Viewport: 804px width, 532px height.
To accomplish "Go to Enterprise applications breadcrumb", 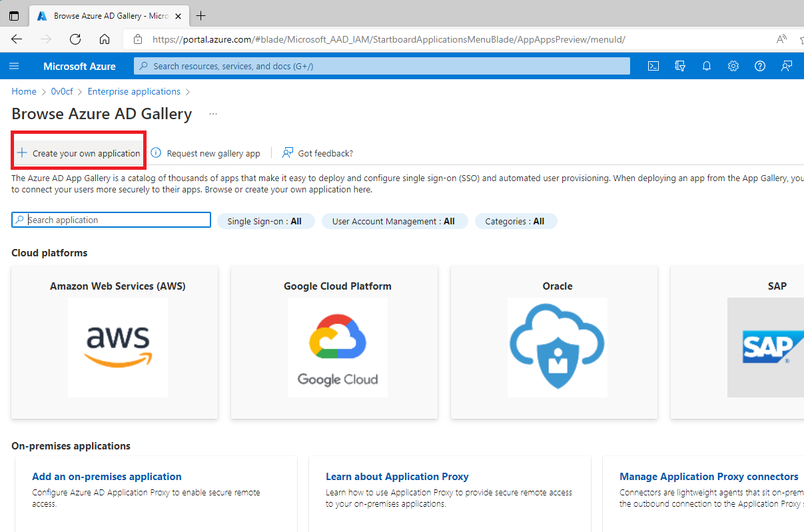I will click(x=134, y=91).
